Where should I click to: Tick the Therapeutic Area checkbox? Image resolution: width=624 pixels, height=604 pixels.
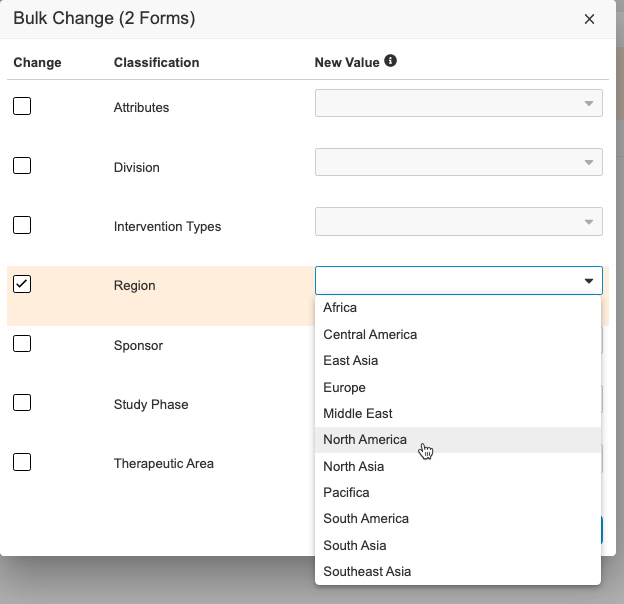[22, 462]
